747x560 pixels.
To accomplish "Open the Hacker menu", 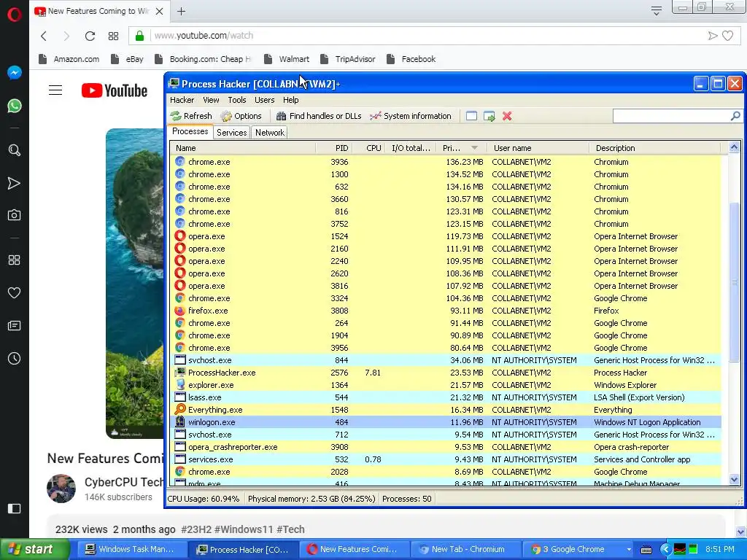I will [182, 100].
